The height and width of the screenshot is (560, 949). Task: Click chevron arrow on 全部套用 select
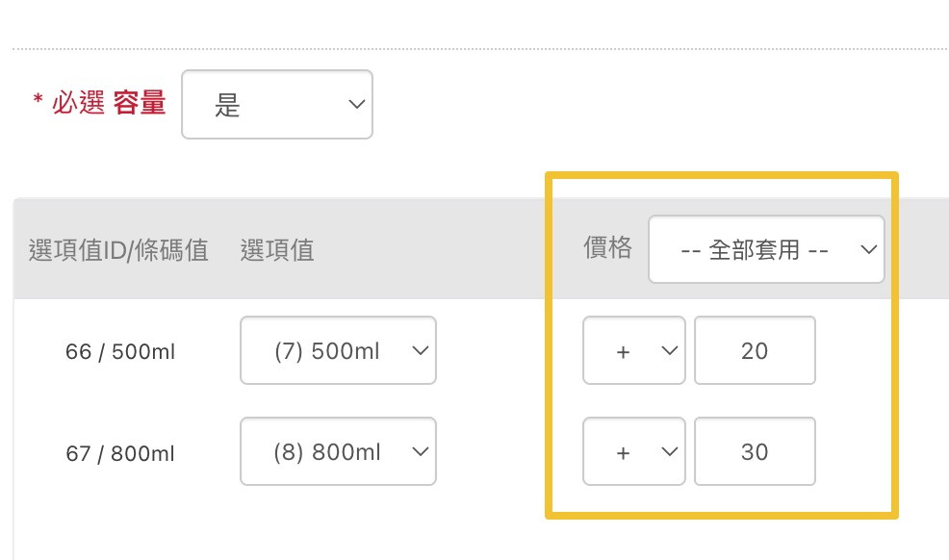[x=867, y=249]
